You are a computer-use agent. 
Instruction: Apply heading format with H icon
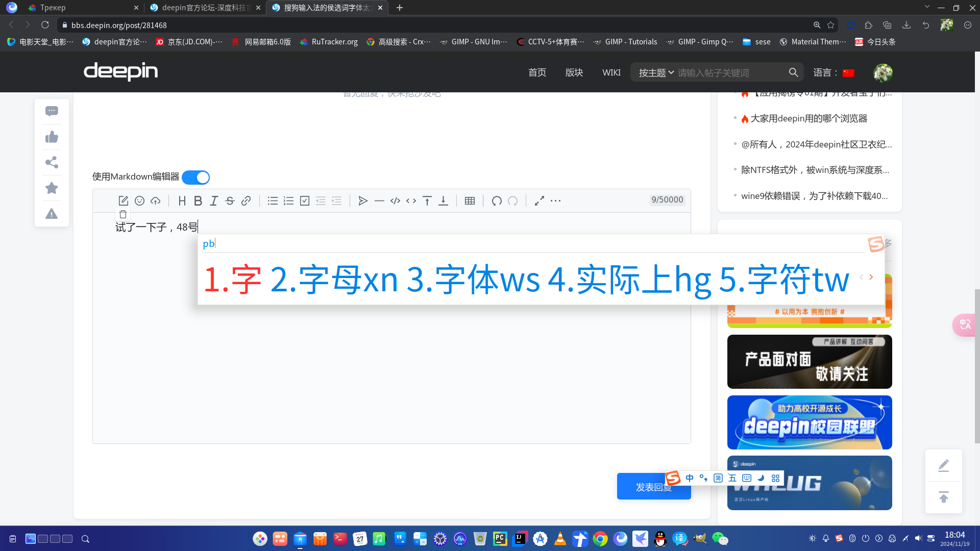(x=182, y=201)
